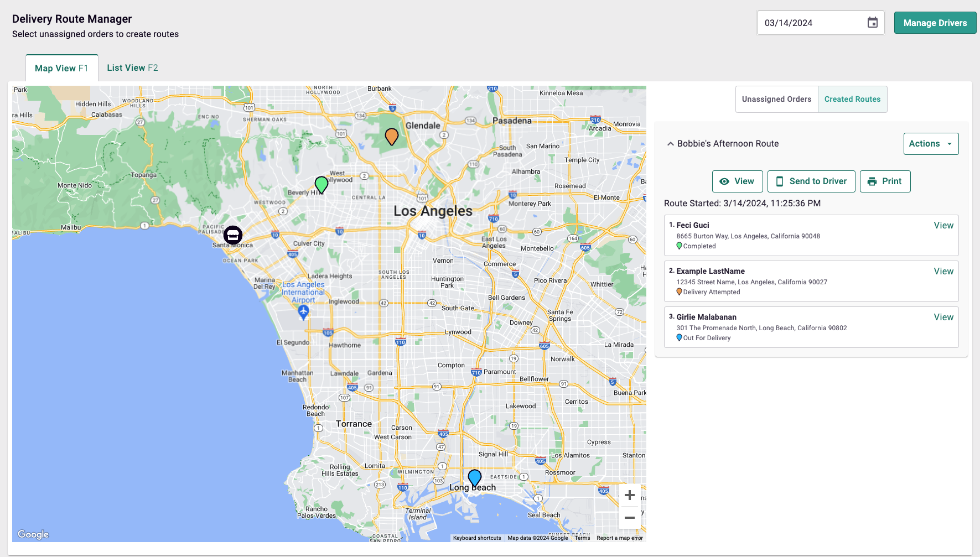Click the green Completed map pin
Screen dimensions: 980x557
[x=322, y=184]
